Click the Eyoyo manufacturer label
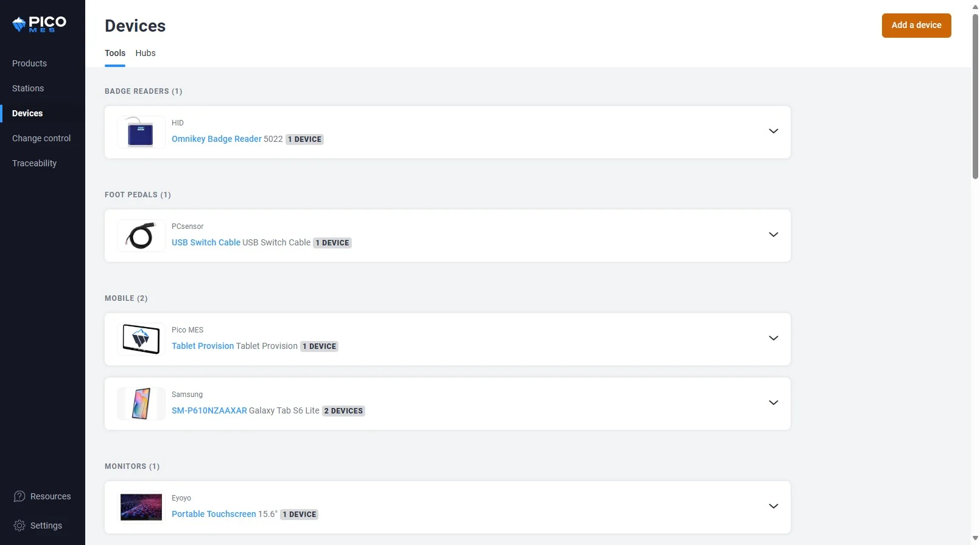This screenshot has height=545, width=980. coord(181,498)
